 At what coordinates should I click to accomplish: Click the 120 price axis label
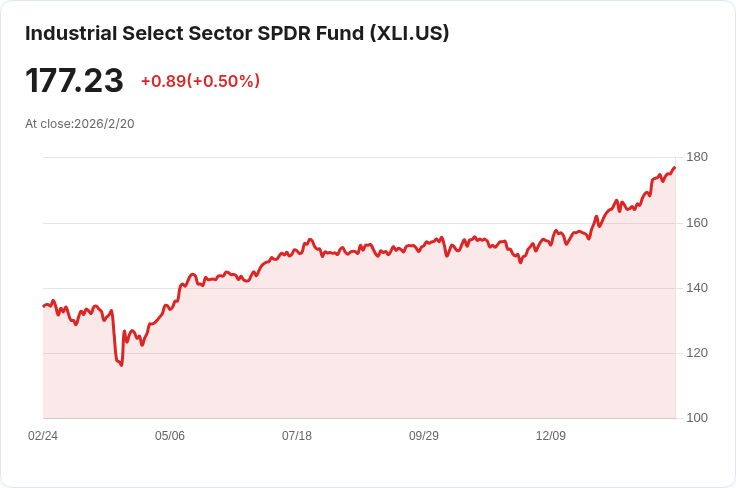click(697, 353)
